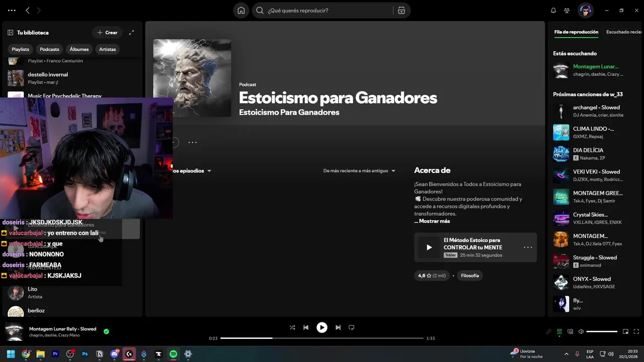Skip to next track
The image size is (644, 362).
338,327
